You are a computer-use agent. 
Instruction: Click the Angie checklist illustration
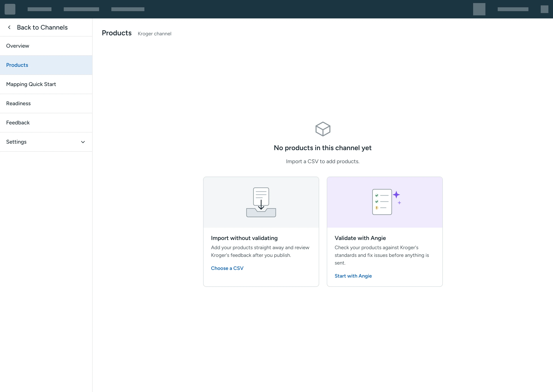[x=387, y=202]
